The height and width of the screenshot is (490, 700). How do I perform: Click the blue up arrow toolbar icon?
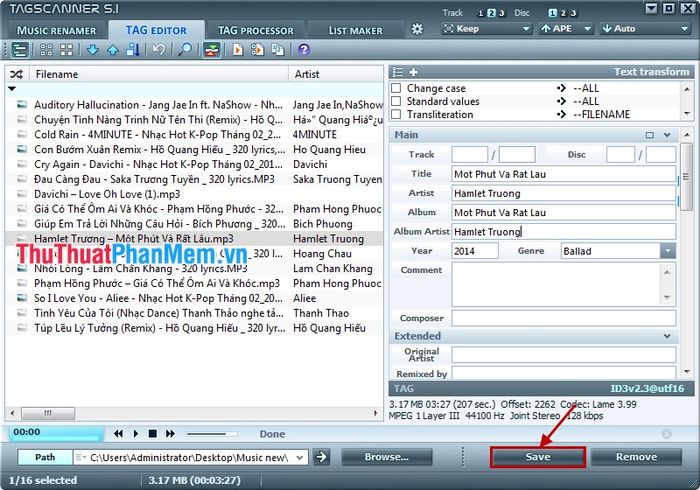click(112, 50)
